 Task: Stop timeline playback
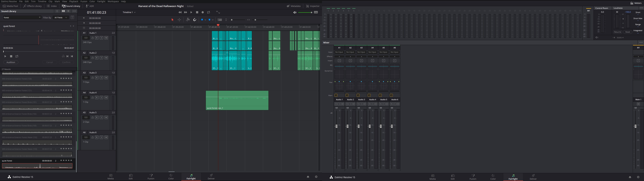(197, 12)
